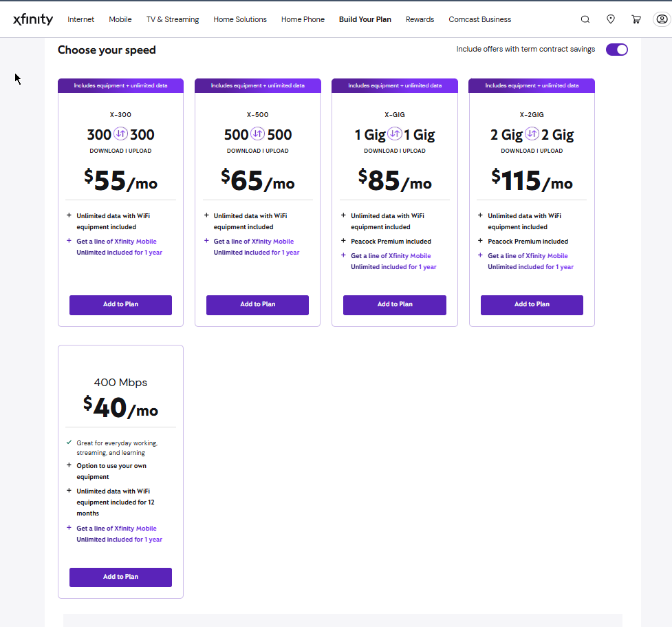Expand 12 months WiFi equipment item
672x627 pixels.
coord(69,490)
